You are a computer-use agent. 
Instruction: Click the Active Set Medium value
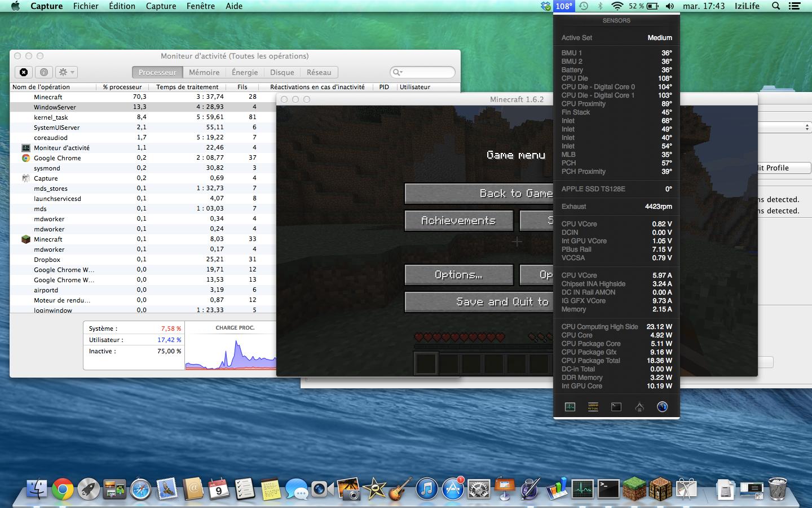tap(659, 38)
